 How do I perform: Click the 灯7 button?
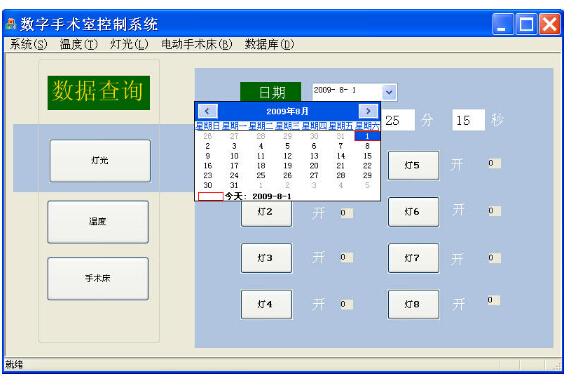tap(413, 258)
